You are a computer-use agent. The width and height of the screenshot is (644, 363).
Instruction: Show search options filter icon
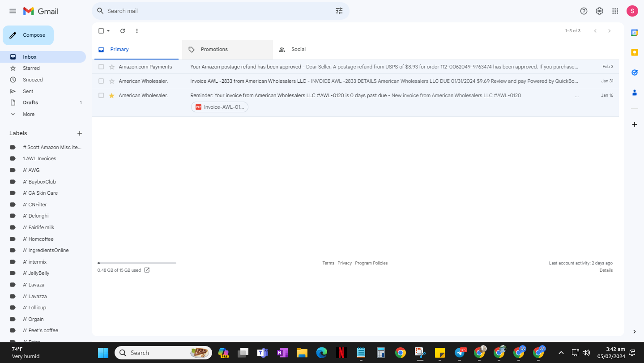(339, 11)
